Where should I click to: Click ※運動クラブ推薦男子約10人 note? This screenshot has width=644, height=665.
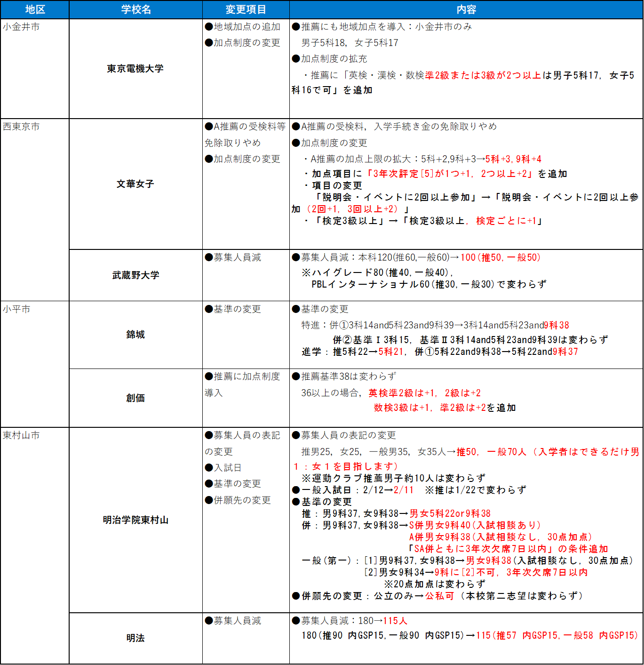pyautogui.click(x=394, y=478)
